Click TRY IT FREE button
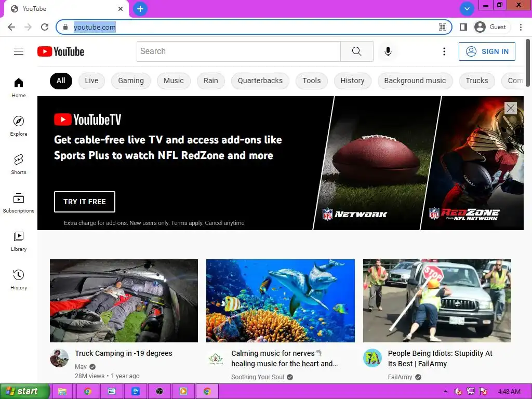 [85, 202]
